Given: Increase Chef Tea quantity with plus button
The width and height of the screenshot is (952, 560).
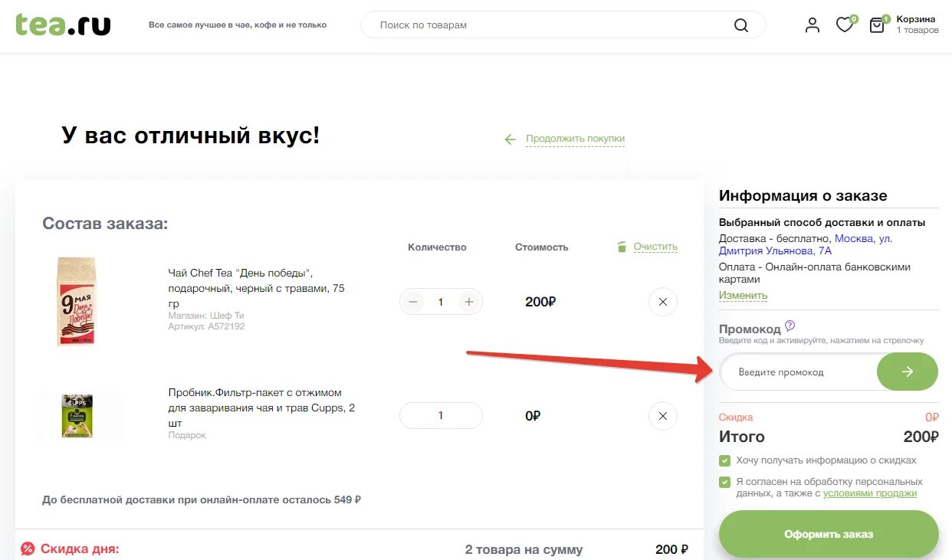Looking at the screenshot, I should tap(469, 301).
